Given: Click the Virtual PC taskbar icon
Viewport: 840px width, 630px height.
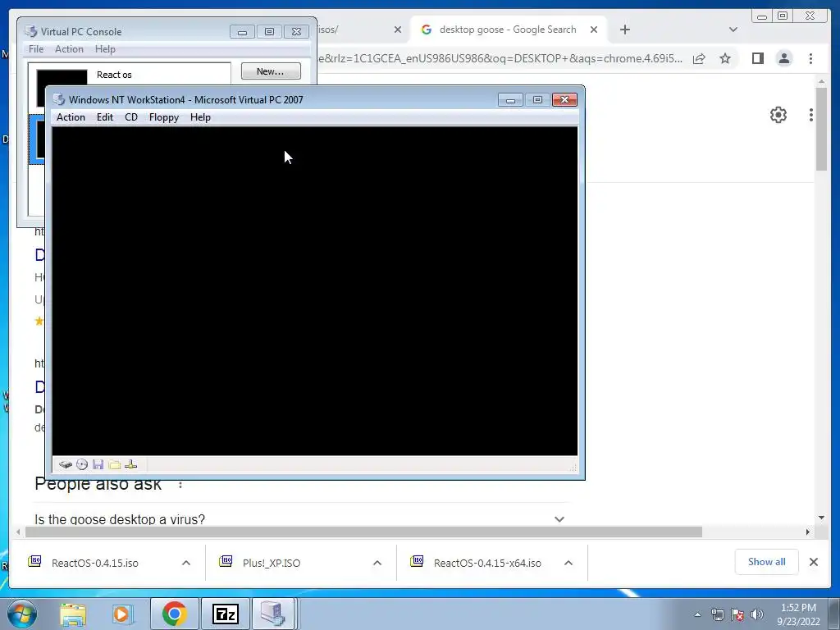Looking at the screenshot, I should pyautogui.click(x=272, y=614).
